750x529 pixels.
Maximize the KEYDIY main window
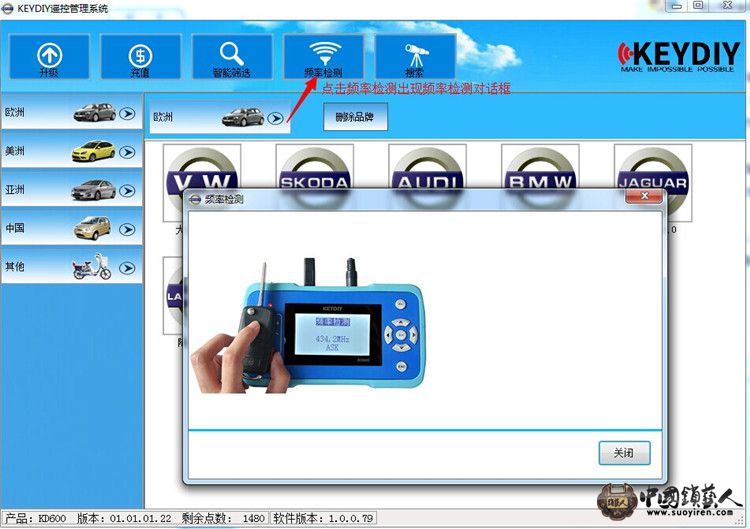click(698, 6)
